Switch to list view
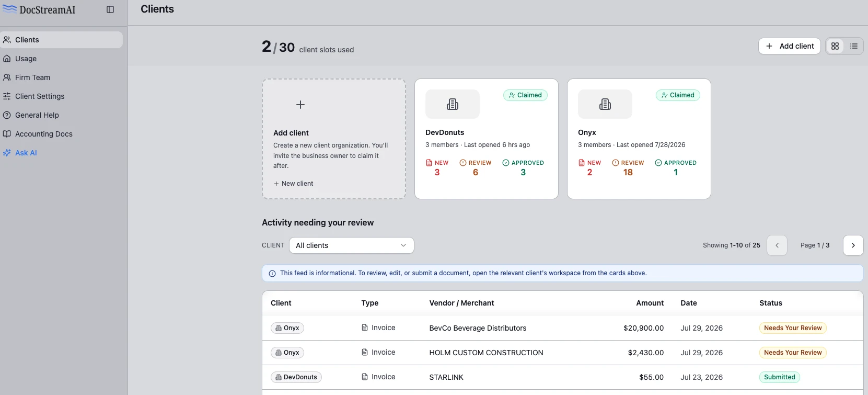This screenshot has height=395, width=868. tap(854, 46)
